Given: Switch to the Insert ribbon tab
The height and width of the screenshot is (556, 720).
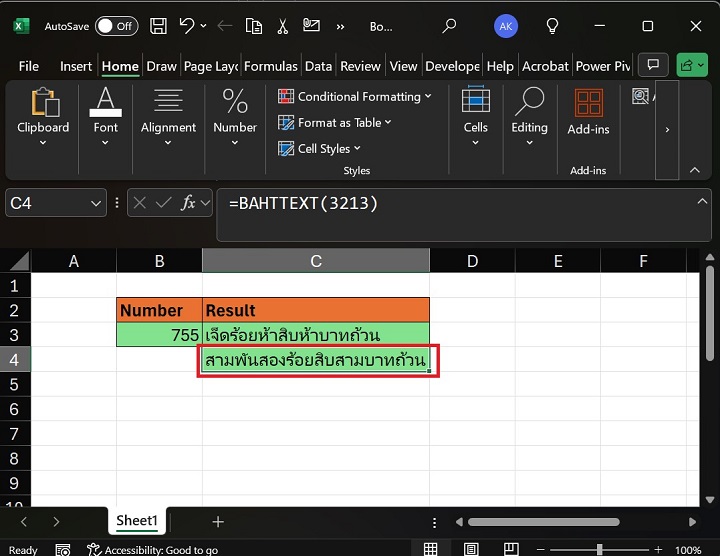Looking at the screenshot, I should coord(76,66).
